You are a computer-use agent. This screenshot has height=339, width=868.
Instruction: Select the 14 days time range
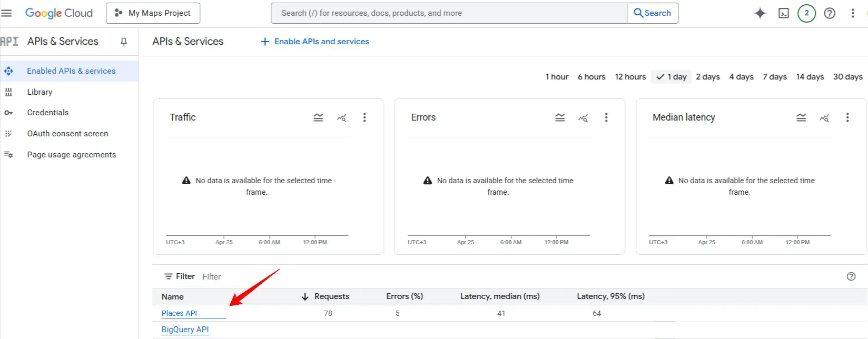click(x=810, y=77)
